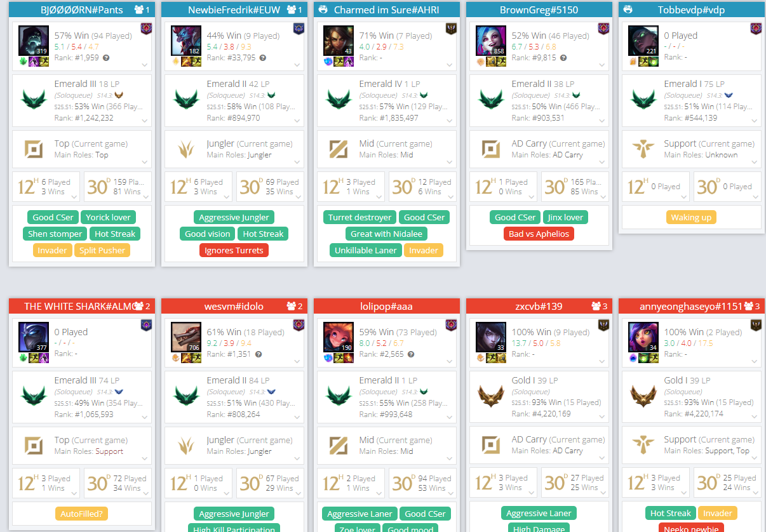Expand champion stats panel for BrownGreg#5150

point(602,65)
